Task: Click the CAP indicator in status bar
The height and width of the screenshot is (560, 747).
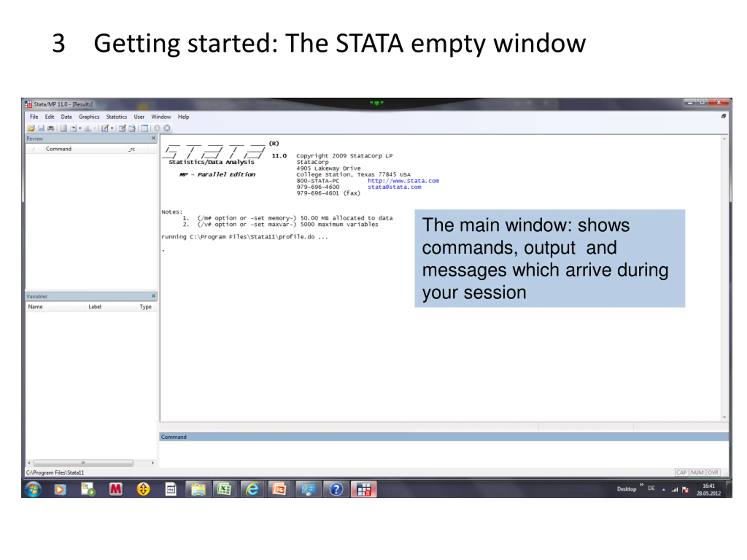Action: [681, 473]
